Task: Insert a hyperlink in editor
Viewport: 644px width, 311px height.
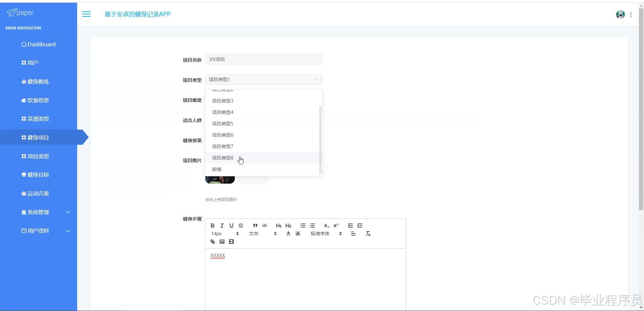Action: coord(212,242)
